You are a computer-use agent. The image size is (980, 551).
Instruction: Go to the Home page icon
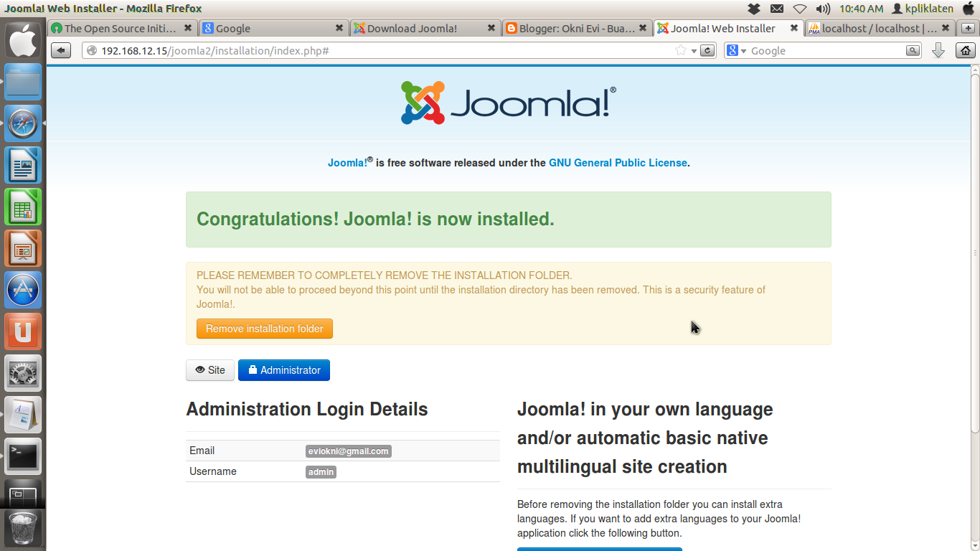pyautogui.click(x=966, y=50)
